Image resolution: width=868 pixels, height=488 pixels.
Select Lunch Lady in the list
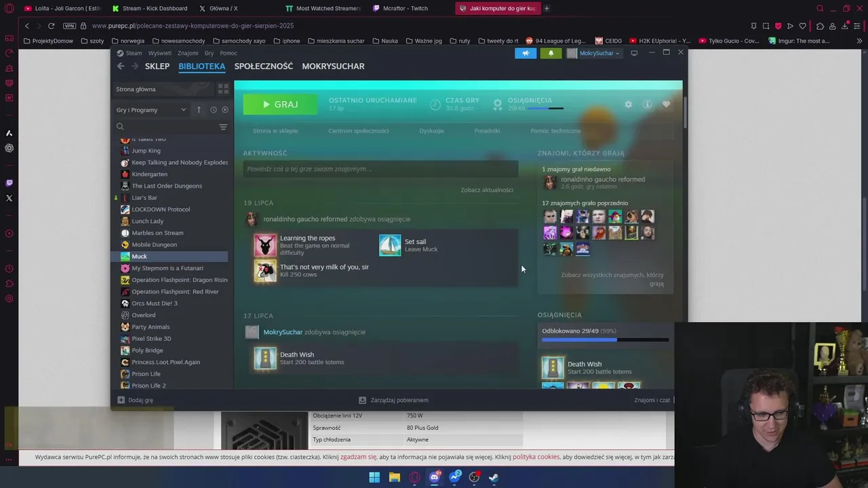tap(147, 221)
